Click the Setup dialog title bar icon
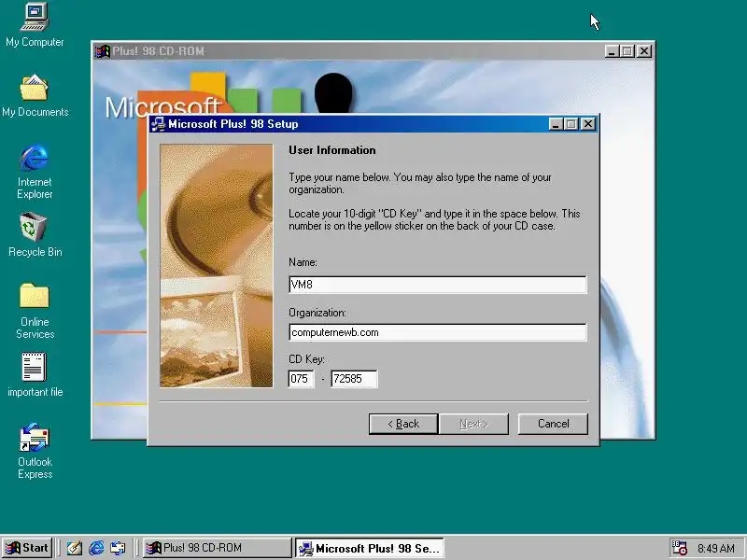 pos(158,124)
